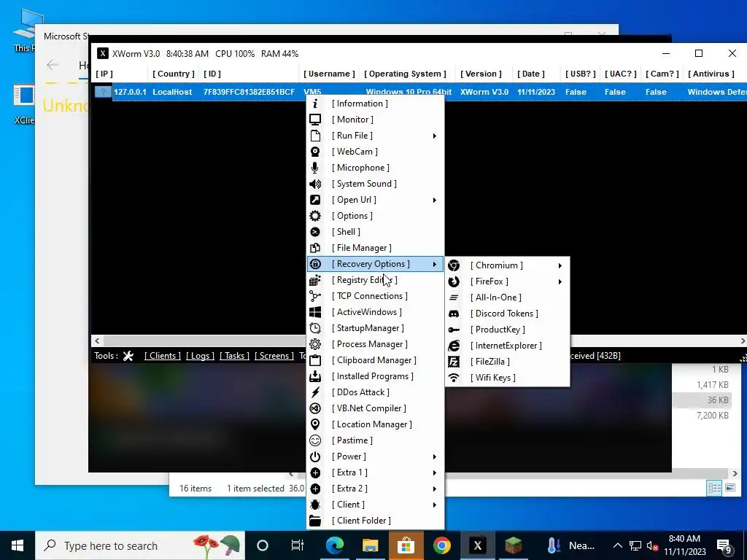The height and width of the screenshot is (560, 747).
Task: Select the Registry Editor menu entry
Action: click(x=376, y=280)
